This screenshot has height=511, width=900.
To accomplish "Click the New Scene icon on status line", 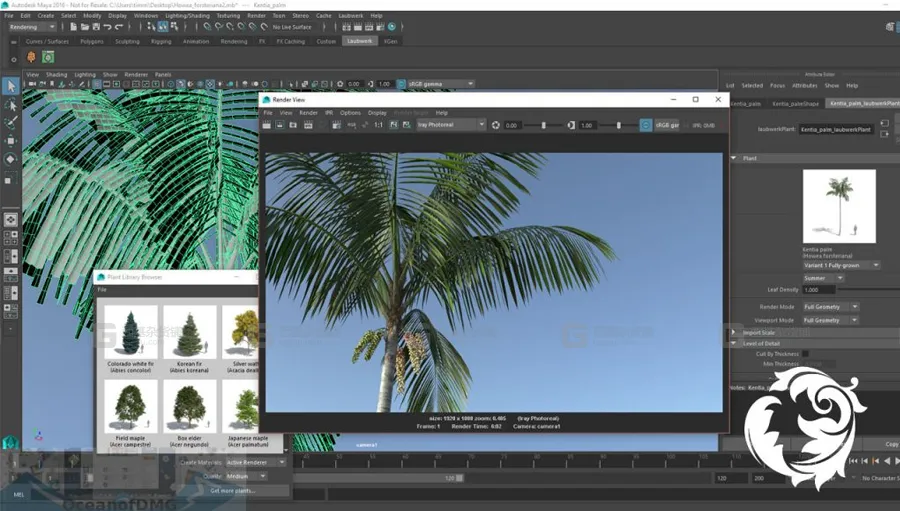I will point(73,27).
